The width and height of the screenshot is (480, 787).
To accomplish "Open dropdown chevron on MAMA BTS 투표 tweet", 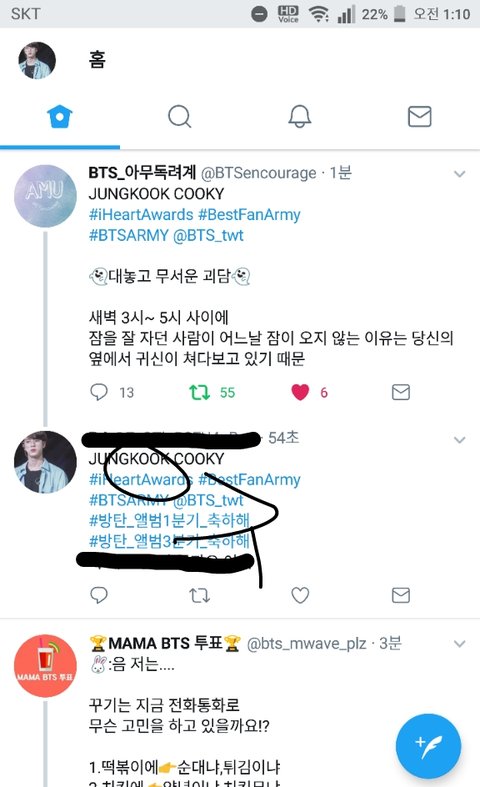I will click(x=459, y=644).
